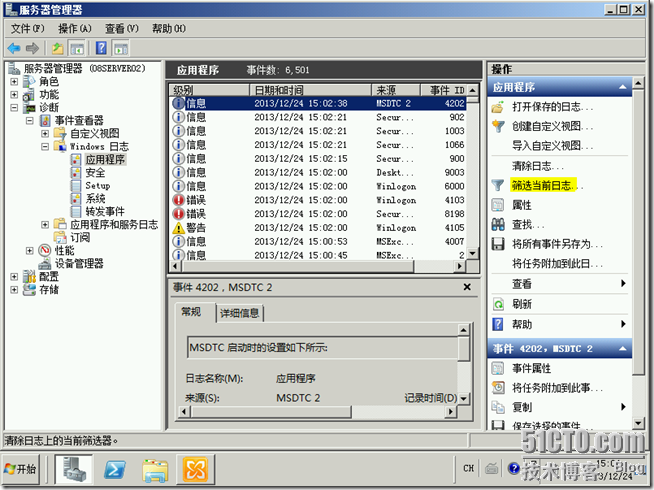Viewport: 654px width, 490px height.
Task: Click the orange Exchange icon in taskbar
Action: pyautogui.click(x=195, y=470)
